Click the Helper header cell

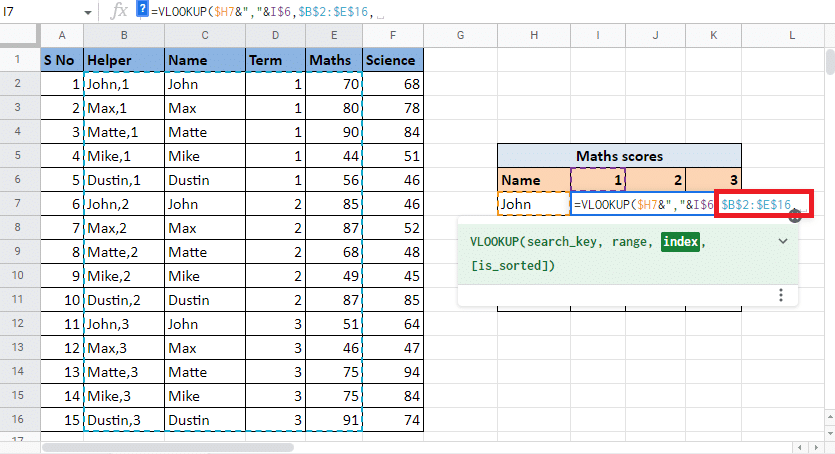[x=124, y=60]
